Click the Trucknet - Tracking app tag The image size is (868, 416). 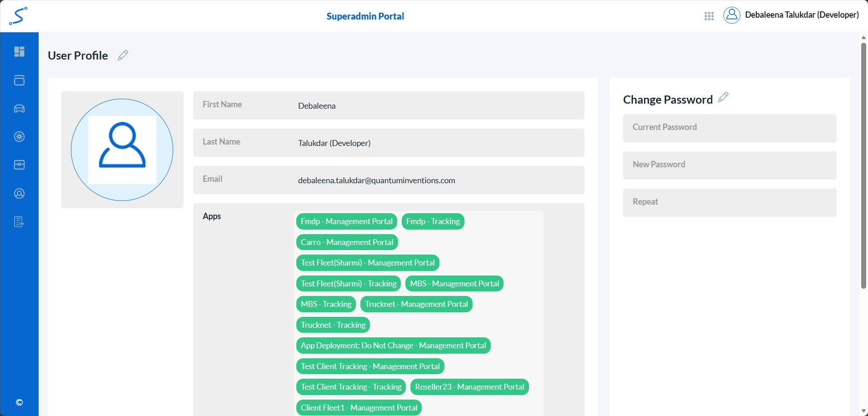pos(333,325)
